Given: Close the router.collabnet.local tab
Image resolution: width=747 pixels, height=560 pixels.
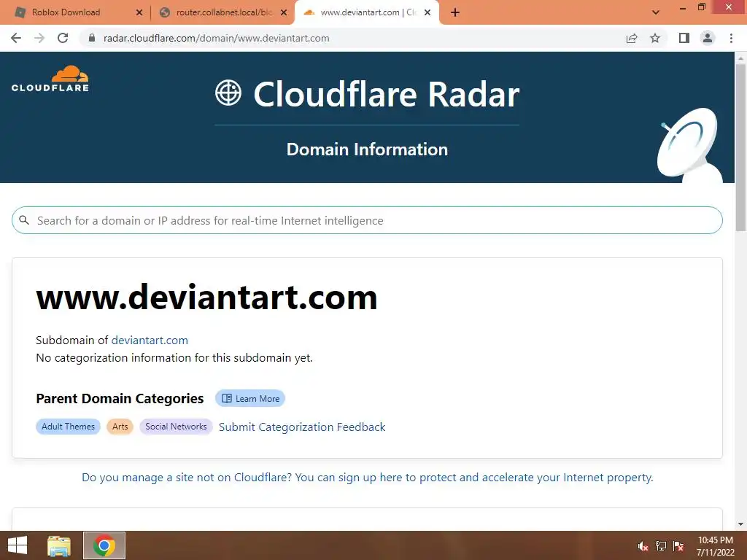Looking at the screenshot, I should (x=284, y=12).
